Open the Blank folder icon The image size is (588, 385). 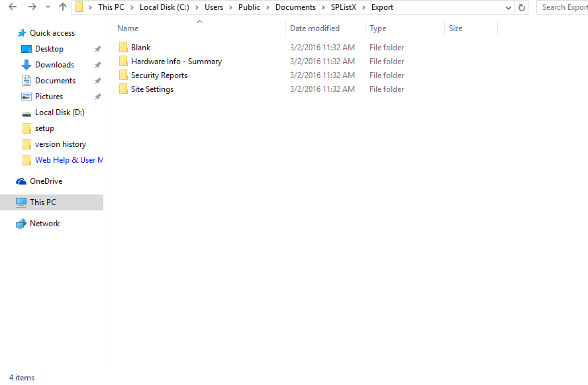point(123,48)
